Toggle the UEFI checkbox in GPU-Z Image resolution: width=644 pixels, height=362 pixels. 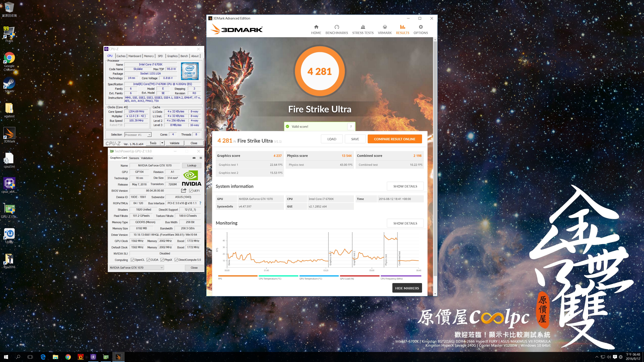(191, 191)
